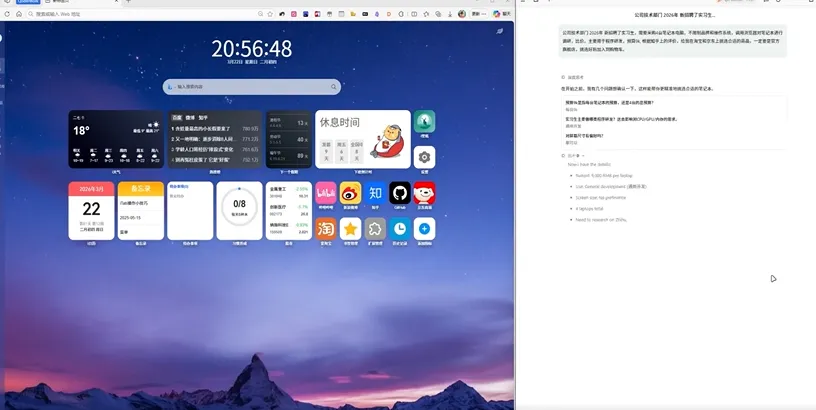Click the star bookmark icon in address bar
816x410 pixels.
[x=270, y=14]
